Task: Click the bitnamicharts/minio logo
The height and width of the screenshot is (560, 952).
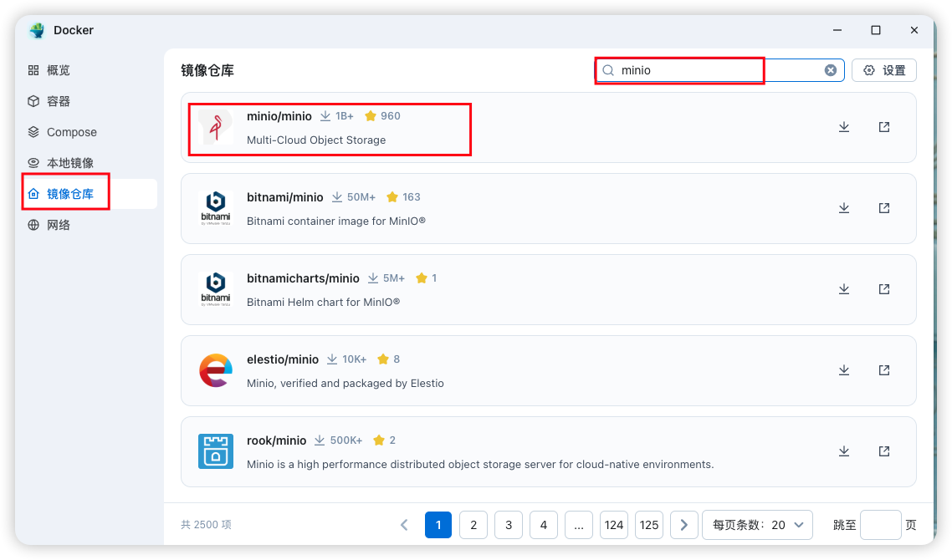Action: (x=216, y=289)
